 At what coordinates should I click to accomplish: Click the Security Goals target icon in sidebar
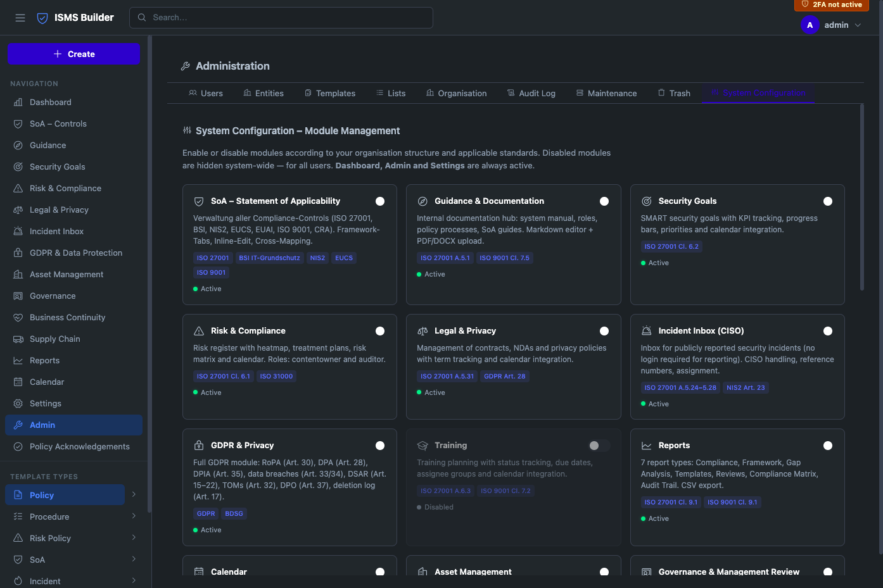18,166
